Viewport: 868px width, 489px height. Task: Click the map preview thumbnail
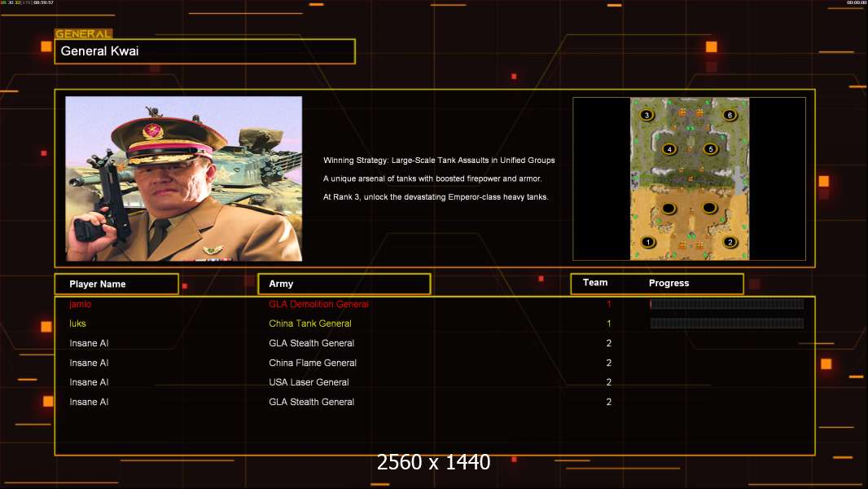[689, 178]
